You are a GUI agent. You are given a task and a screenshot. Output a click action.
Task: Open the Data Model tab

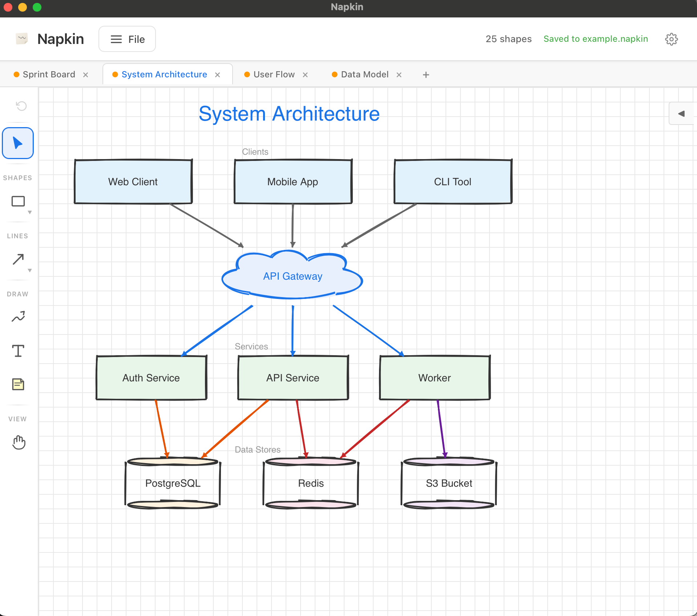coord(364,74)
